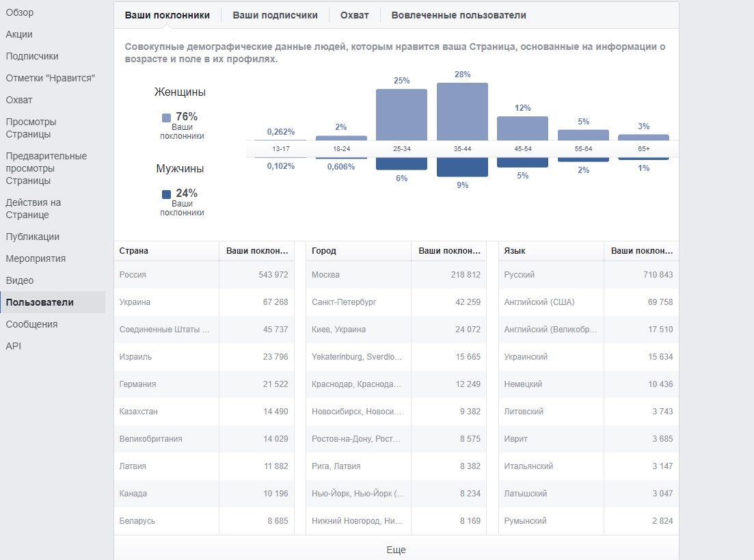754x560 pixels.
Task: Go to Сообщения in the sidebar
Action: (31, 324)
